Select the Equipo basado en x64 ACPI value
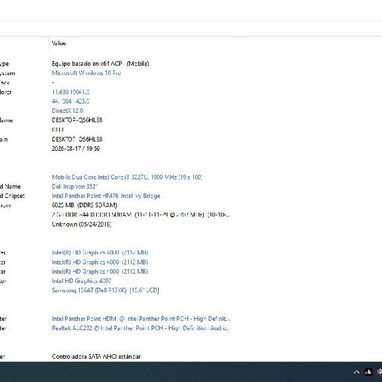This screenshot has height=382, width=382. coord(100,63)
